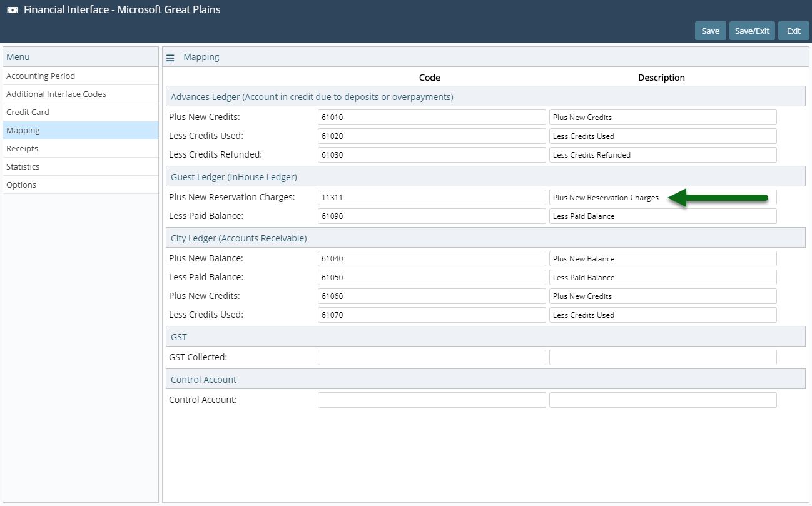Open Additional Interface Codes menu item
Image resolution: width=812 pixels, height=506 pixels.
coord(81,94)
